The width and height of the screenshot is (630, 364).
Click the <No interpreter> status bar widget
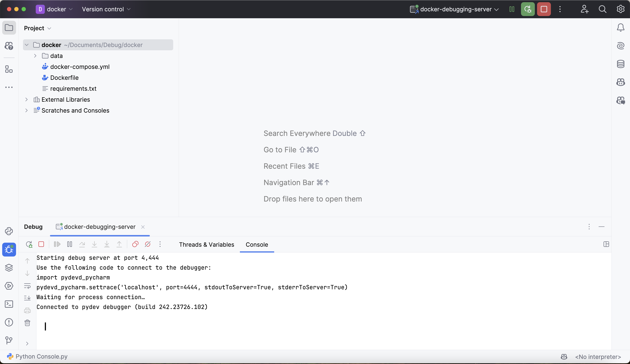598,357
